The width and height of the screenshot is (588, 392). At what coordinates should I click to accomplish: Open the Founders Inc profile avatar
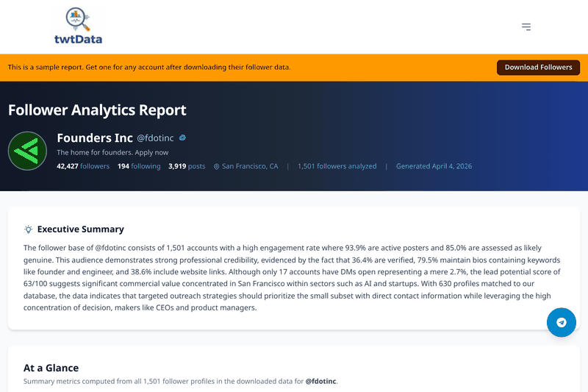27,151
